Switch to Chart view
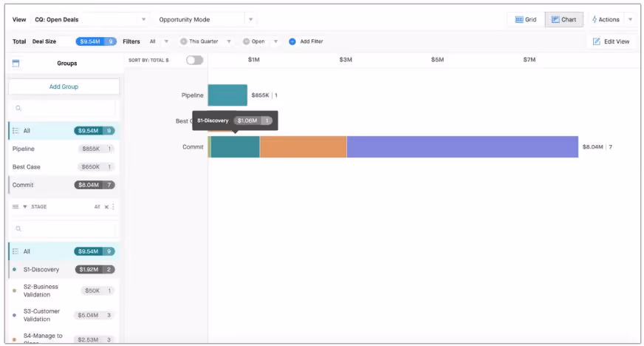 pyautogui.click(x=564, y=19)
